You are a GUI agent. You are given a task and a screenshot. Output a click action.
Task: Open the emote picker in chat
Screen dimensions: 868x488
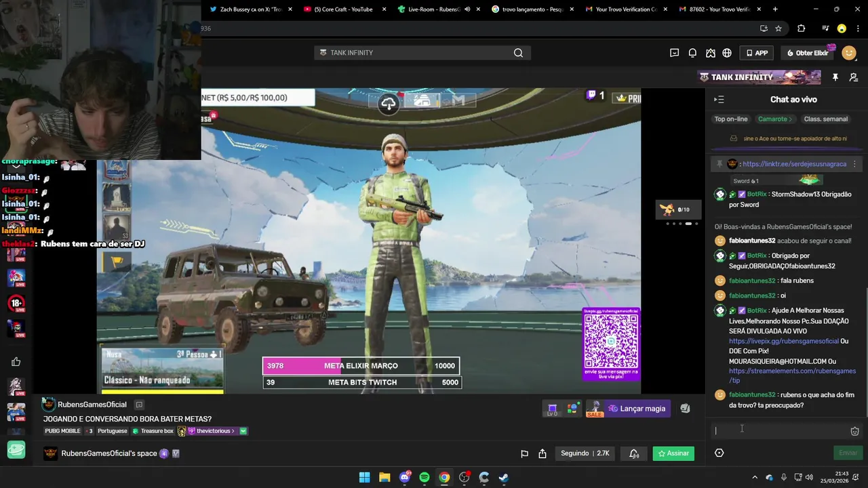tap(854, 431)
